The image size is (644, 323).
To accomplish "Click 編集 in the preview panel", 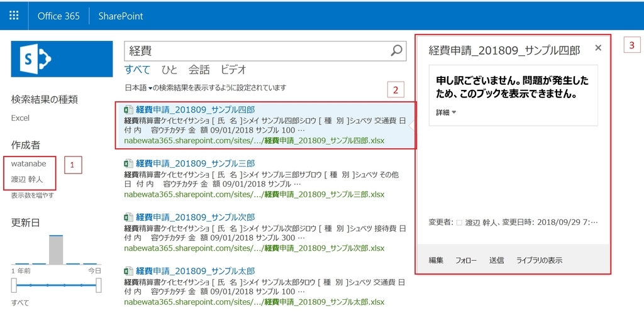I will click(x=436, y=260).
